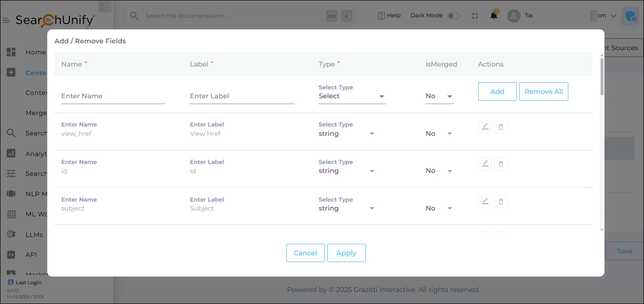Click the Enter Name input field
The image size is (644, 304).
pyautogui.click(x=113, y=96)
